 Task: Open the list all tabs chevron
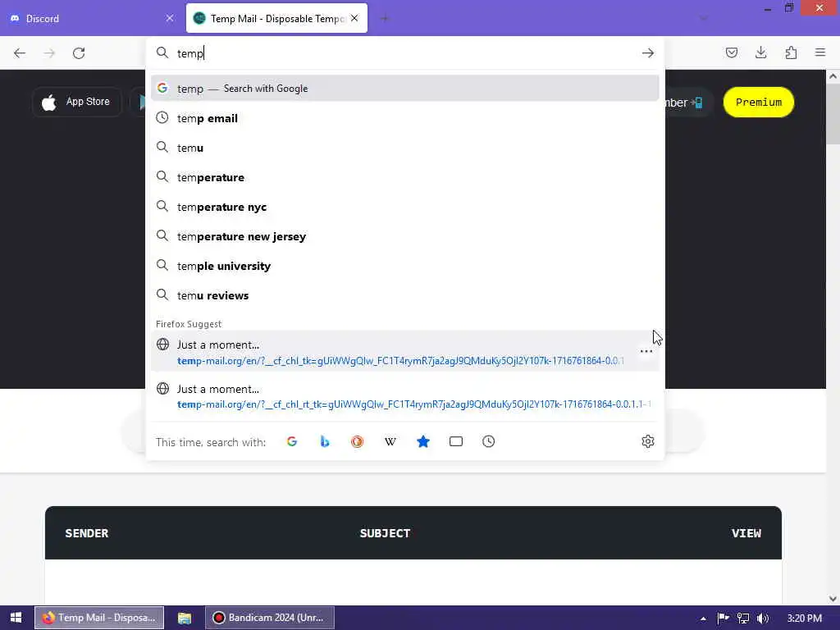703,18
